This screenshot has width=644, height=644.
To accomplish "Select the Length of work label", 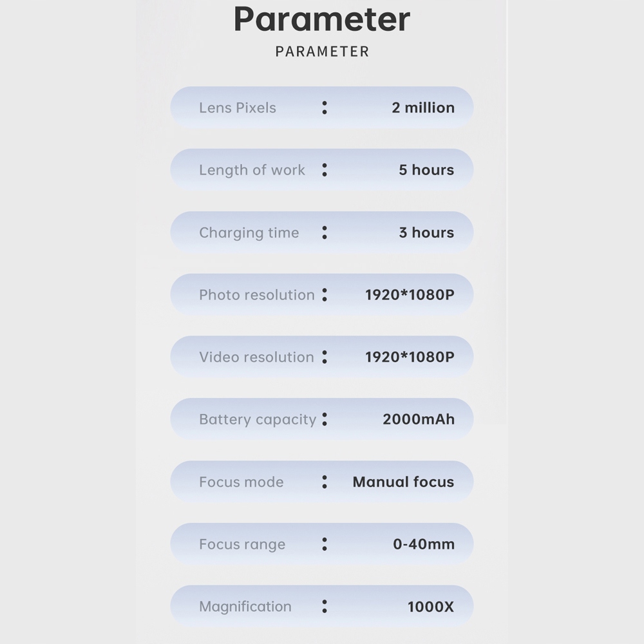I will click(252, 170).
